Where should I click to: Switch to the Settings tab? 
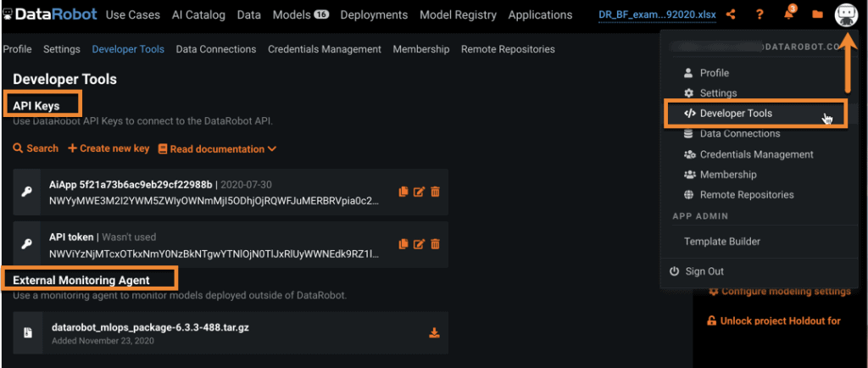(x=62, y=49)
